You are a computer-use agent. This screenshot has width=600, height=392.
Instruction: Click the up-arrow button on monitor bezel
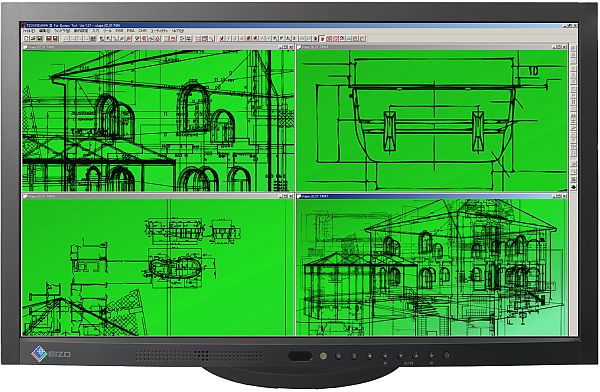[416, 355]
